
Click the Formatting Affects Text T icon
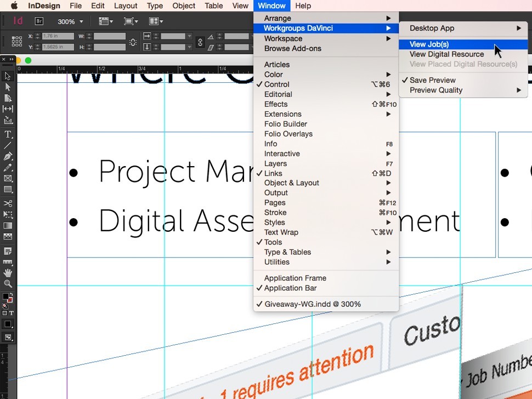coord(11,313)
